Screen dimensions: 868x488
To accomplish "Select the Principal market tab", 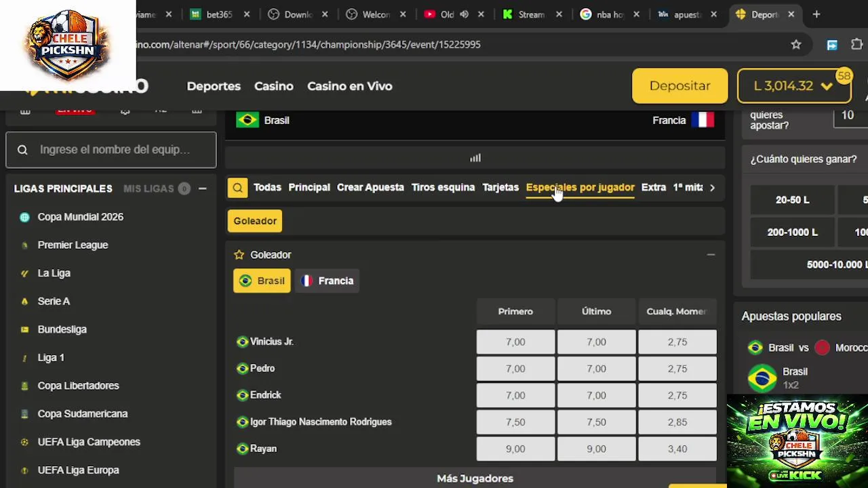I will 309,188.
